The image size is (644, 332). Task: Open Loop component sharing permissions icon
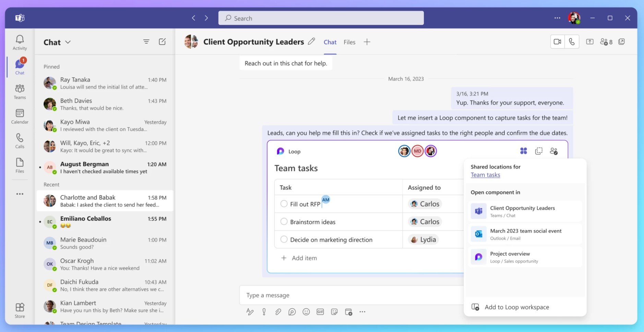tap(554, 151)
